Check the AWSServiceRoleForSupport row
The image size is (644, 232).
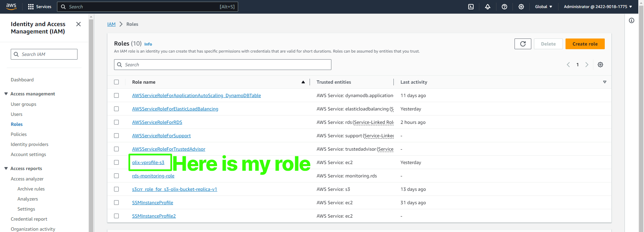(116, 136)
